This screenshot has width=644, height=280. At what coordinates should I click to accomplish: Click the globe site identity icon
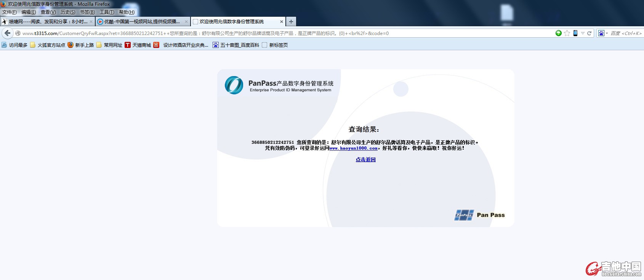[18, 33]
